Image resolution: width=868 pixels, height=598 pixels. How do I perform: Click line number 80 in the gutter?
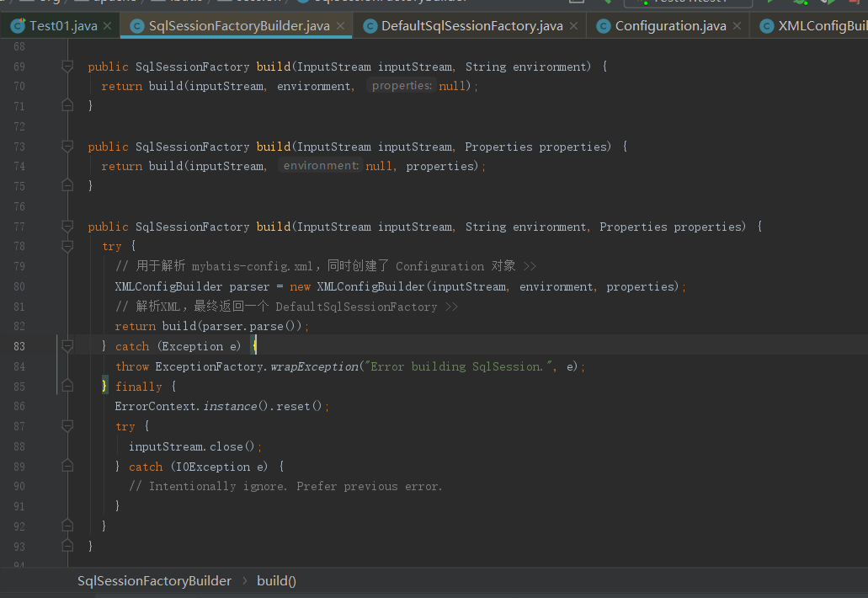(x=19, y=287)
